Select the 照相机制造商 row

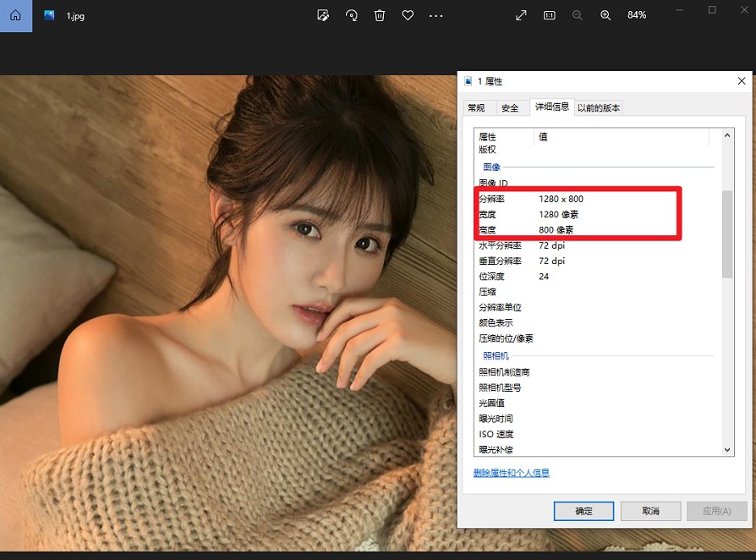click(596, 372)
